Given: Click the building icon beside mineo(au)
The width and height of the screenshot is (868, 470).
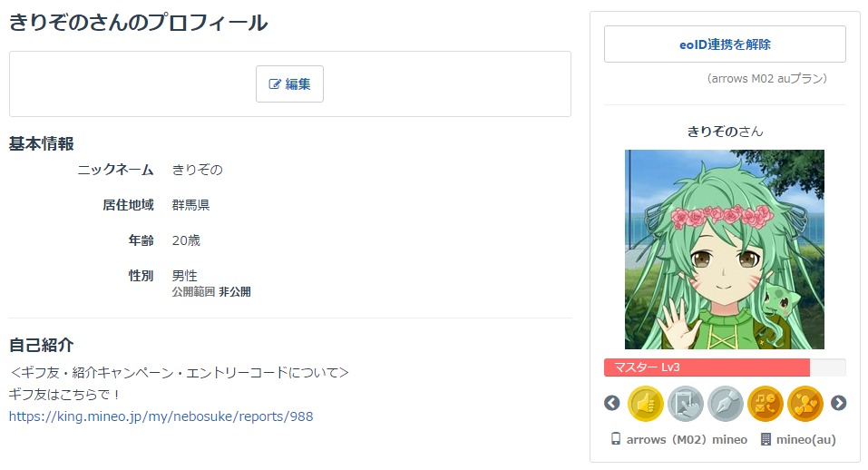Looking at the screenshot, I should click(x=766, y=439).
